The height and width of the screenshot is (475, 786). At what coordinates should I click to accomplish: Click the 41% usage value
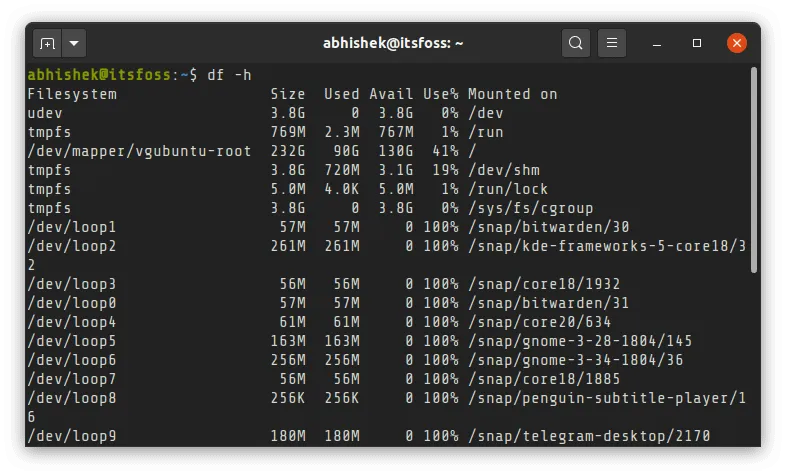[445, 151]
